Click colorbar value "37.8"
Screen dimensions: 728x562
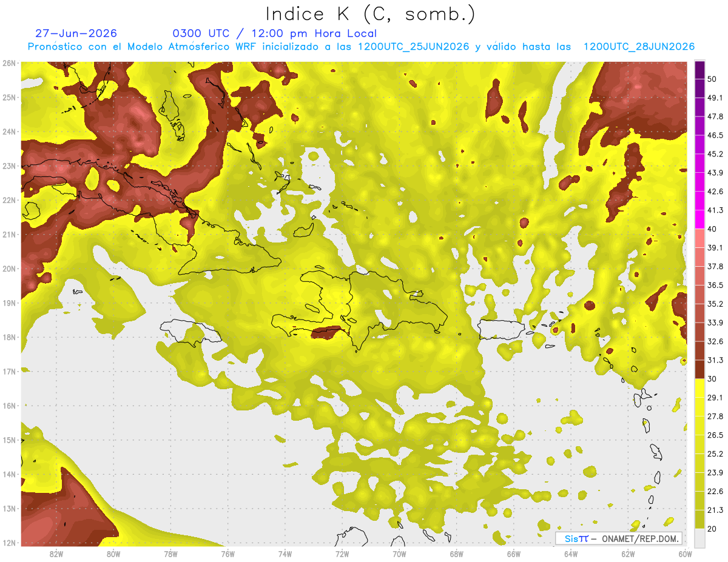[x=715, y=267]
